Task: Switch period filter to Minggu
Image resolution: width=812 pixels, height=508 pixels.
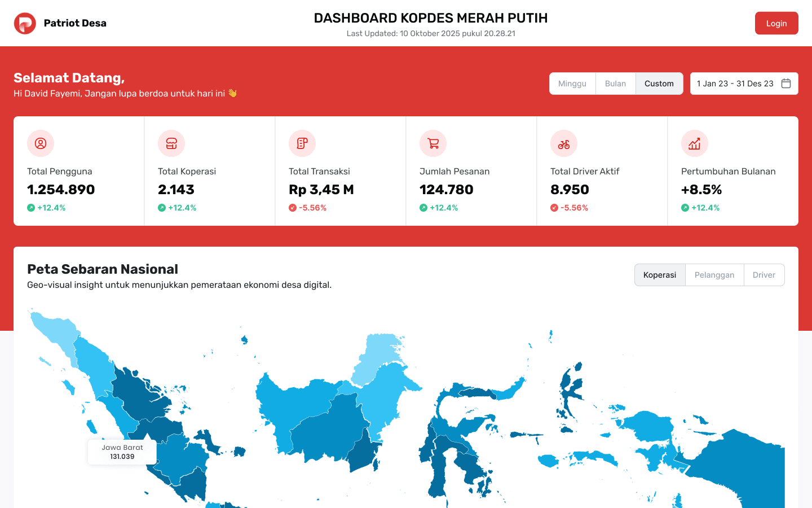Action: (x=572, y=84)
